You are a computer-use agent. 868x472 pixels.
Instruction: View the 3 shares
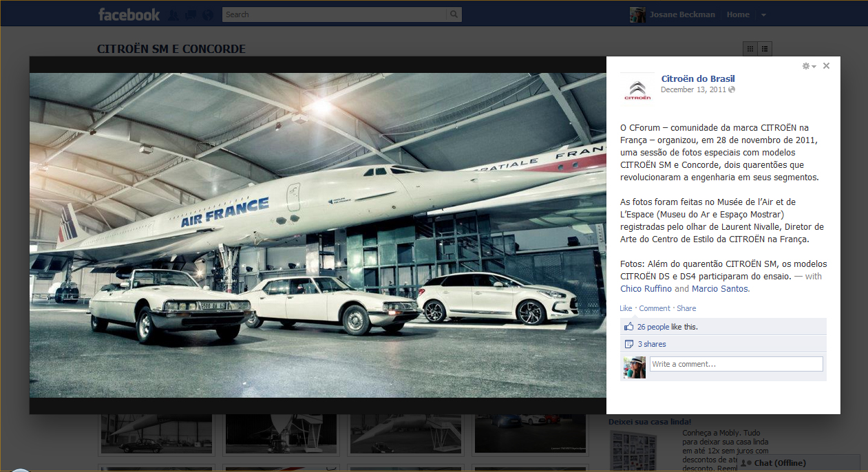[x=652, y=344]
